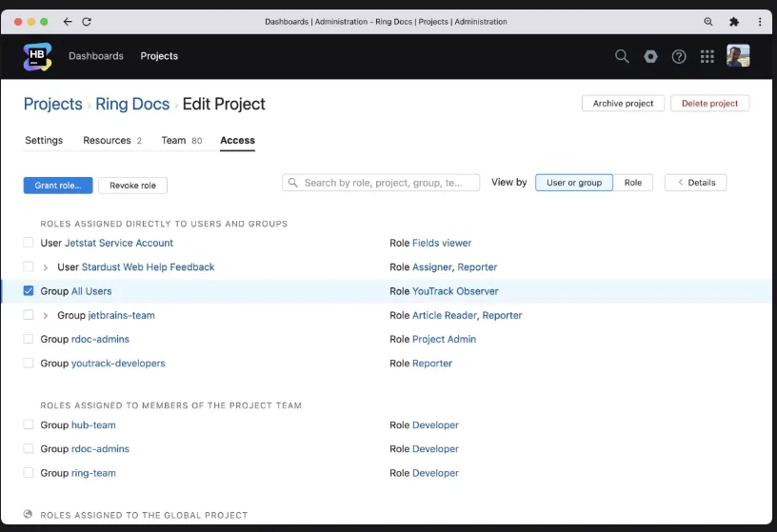Open the All Users group link
Viewport: 777px width, 532px height.
(x=91, y=291)
